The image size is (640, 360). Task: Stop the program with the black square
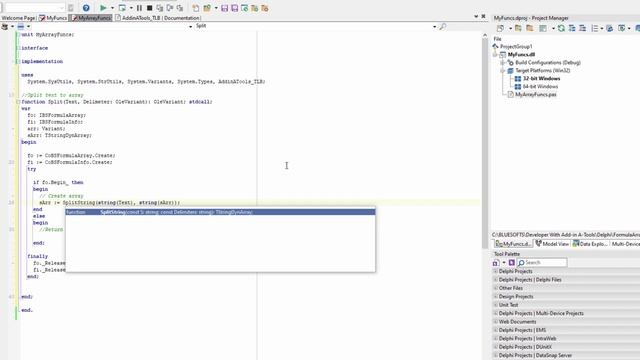point(149,8)
